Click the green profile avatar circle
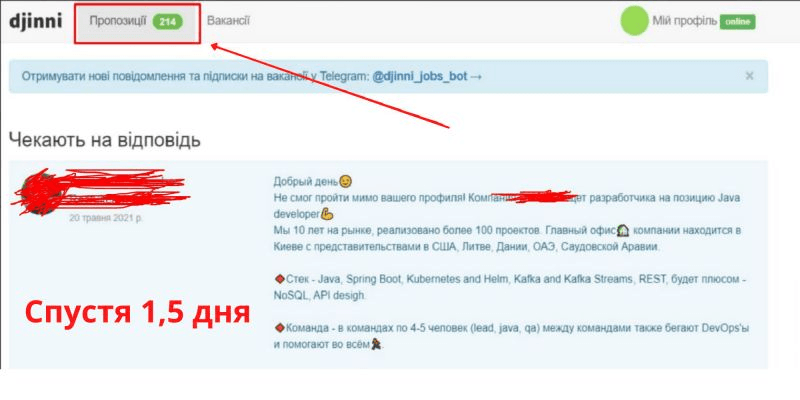This screenshot has height=400, width=800. pyautogui.click(x=634, y=21)
